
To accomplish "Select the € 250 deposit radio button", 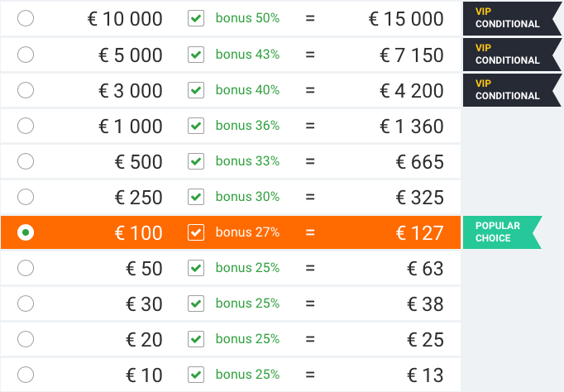I will (26, 197).
